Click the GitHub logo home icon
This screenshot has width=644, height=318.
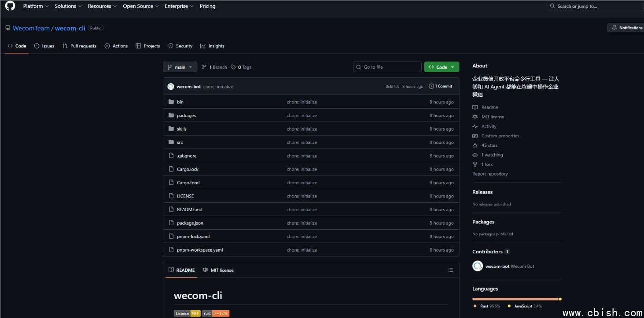tap(10, 6)
